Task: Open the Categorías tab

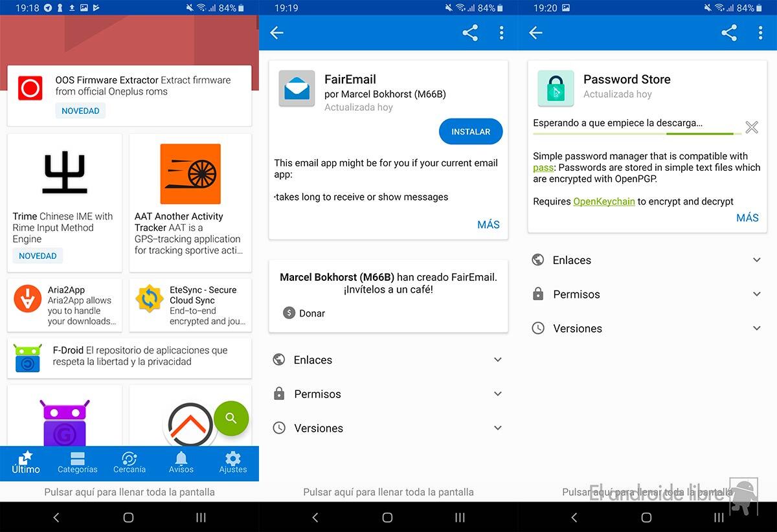Action: point(78,463)
